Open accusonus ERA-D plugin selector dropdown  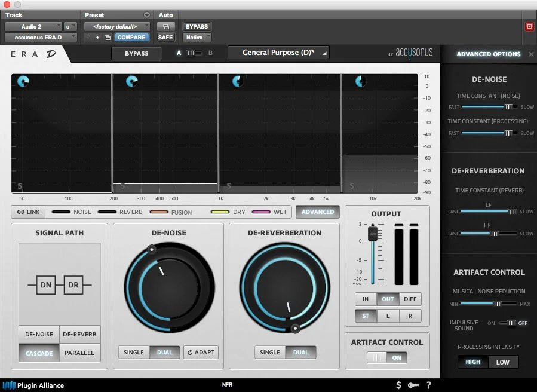(41, 38)
